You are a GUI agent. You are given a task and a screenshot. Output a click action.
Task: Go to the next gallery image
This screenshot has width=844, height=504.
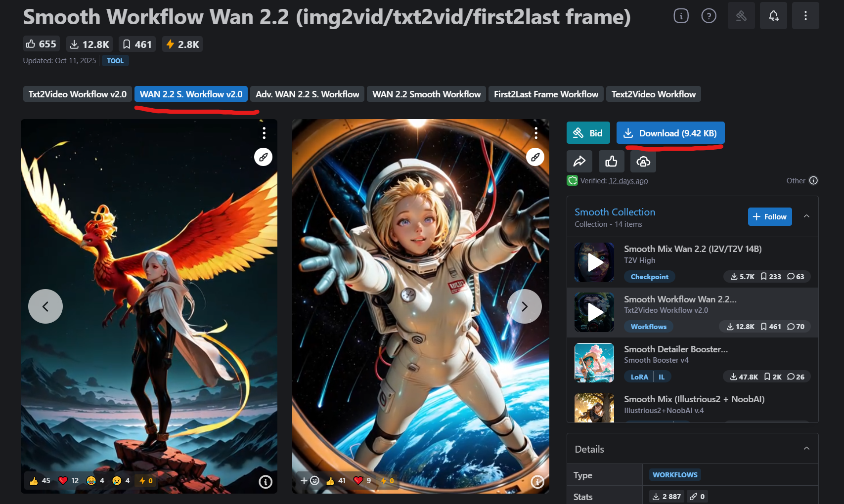[x=525, y=306]
